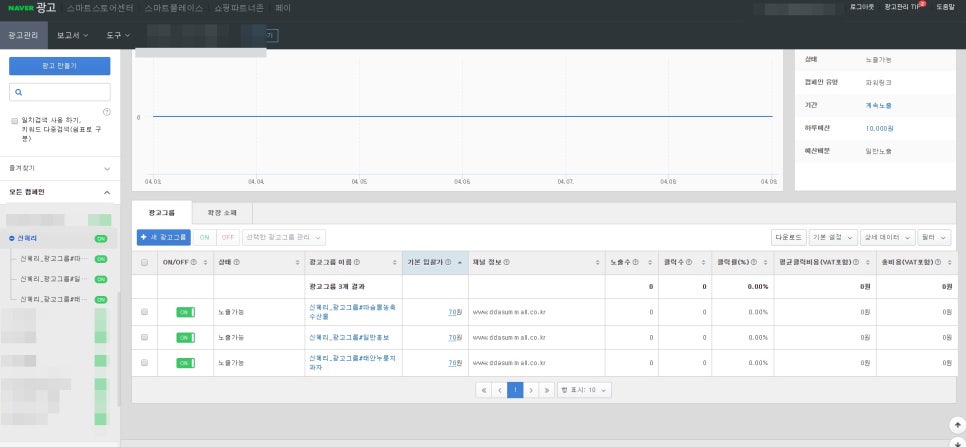The image size is (966, 447).
Task: Click the bulk OFF button above the table
Action: point(228,237)
